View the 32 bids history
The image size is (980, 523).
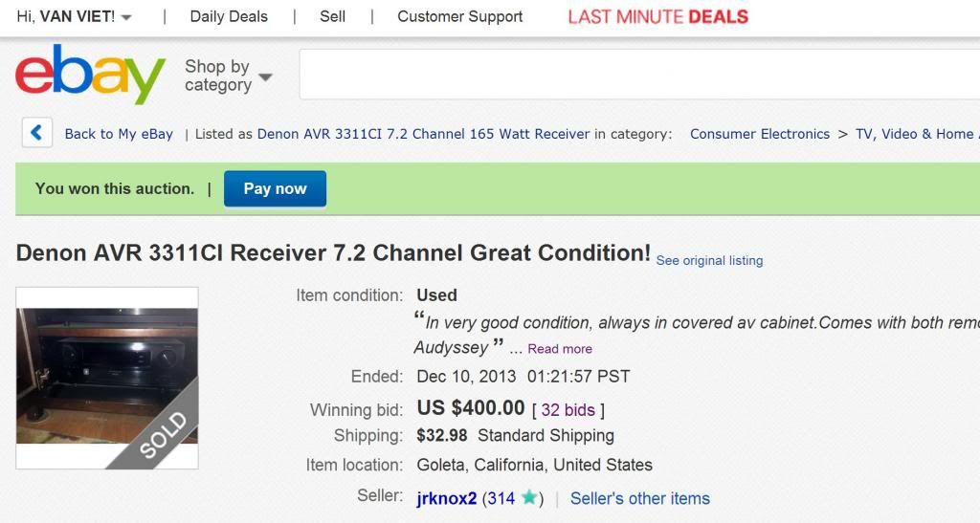pyautogui.click(x=568, y=410)
